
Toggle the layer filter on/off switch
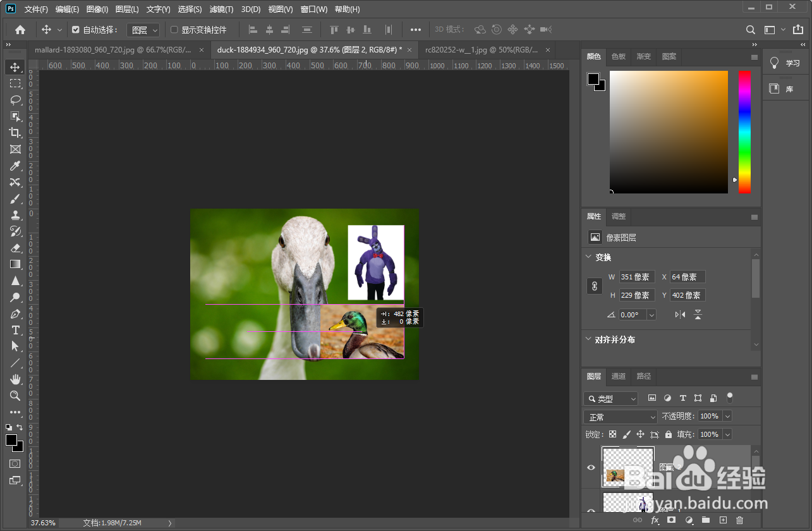pos(730,398)
